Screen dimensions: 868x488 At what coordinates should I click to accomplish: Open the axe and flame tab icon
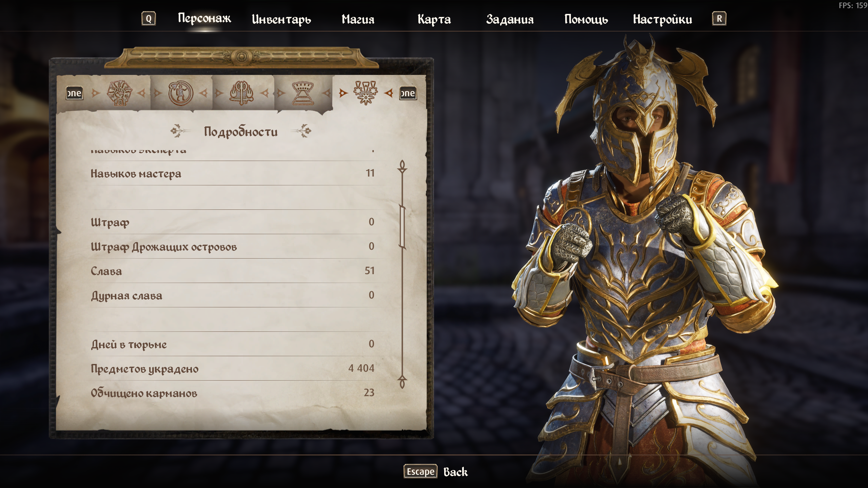241,93
